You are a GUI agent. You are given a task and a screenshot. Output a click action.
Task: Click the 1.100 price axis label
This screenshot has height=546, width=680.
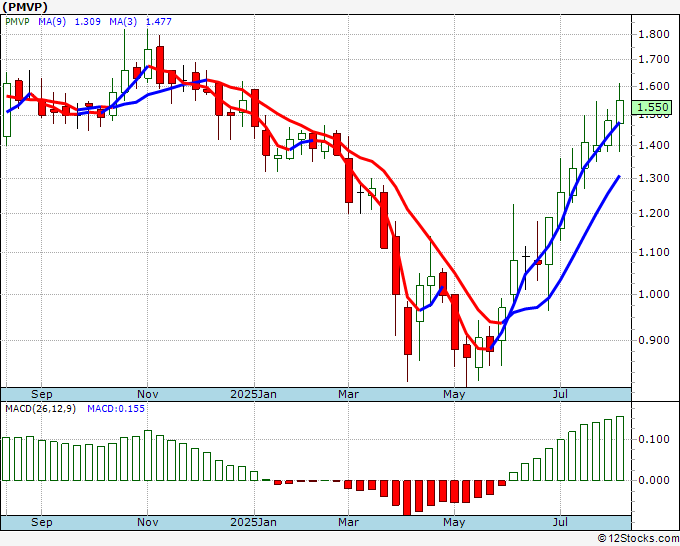(654, 252)
